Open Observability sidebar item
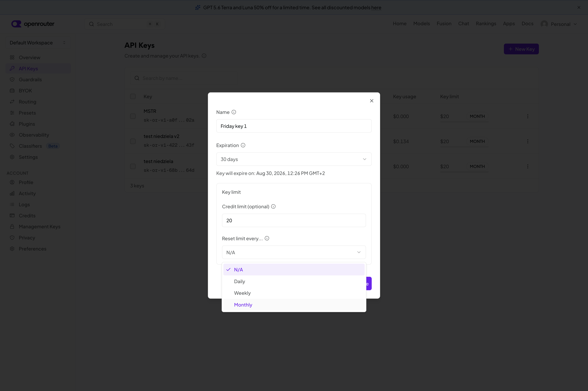This screenshot has width=588, height=391. click(38, 135)
